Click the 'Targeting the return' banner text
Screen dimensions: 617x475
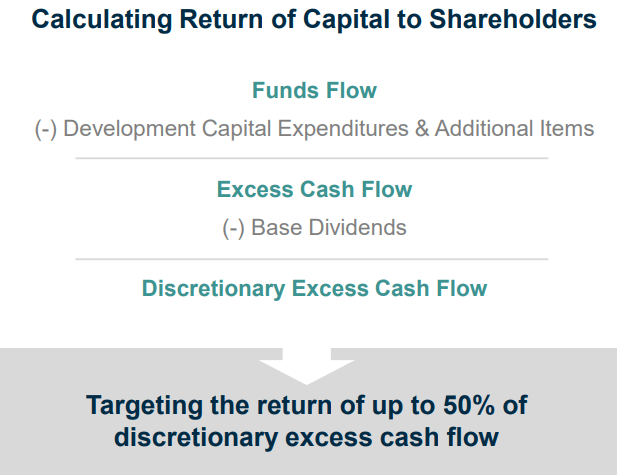click(209, 405)
